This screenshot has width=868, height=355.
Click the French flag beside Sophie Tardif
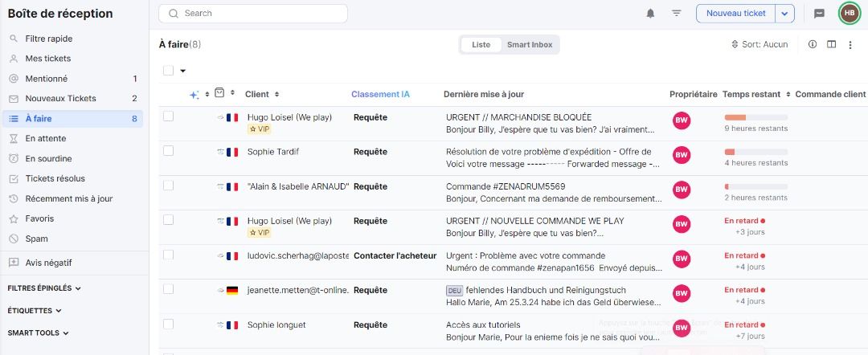point(232,152)
